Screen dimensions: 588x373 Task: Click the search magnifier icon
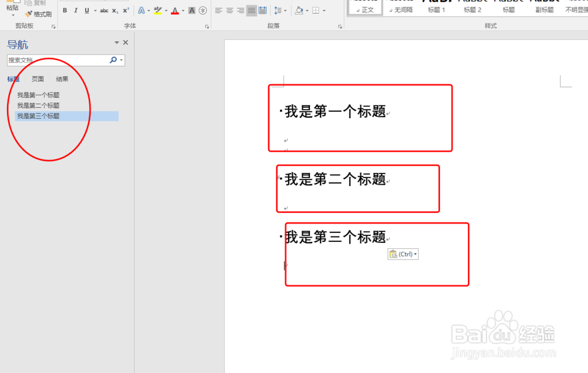pos(113,60)
